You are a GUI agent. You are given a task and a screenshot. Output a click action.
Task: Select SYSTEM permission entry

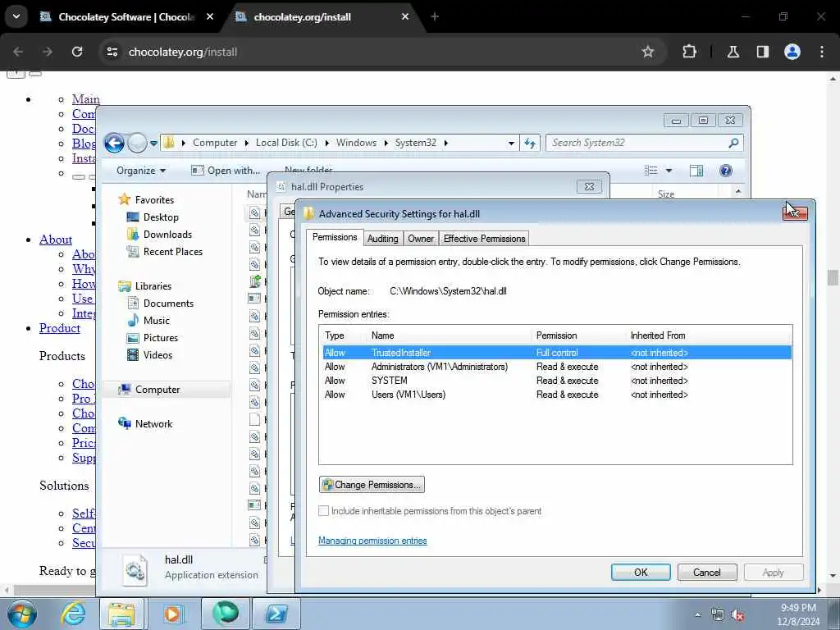pos(557,381)
